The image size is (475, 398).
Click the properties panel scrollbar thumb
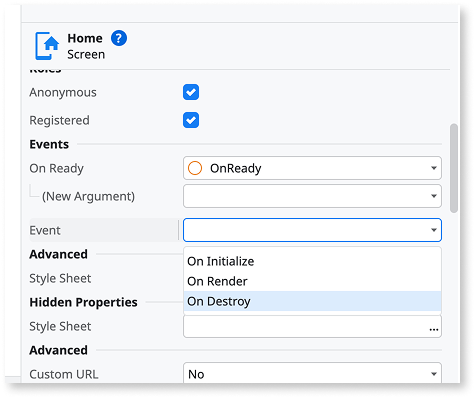[454, 168]
